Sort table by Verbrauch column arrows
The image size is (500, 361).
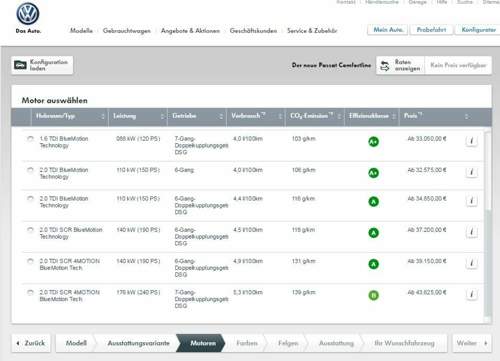(x=280, y=116)
